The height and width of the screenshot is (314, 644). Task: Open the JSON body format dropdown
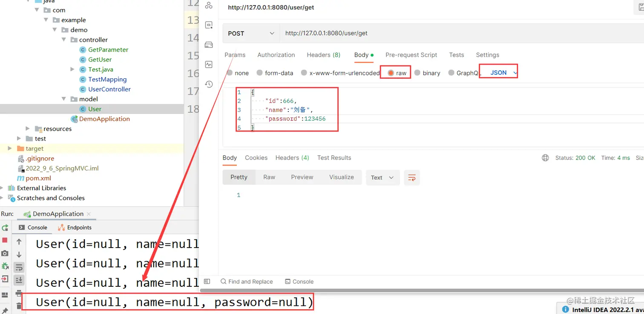[x=503, y=73]
